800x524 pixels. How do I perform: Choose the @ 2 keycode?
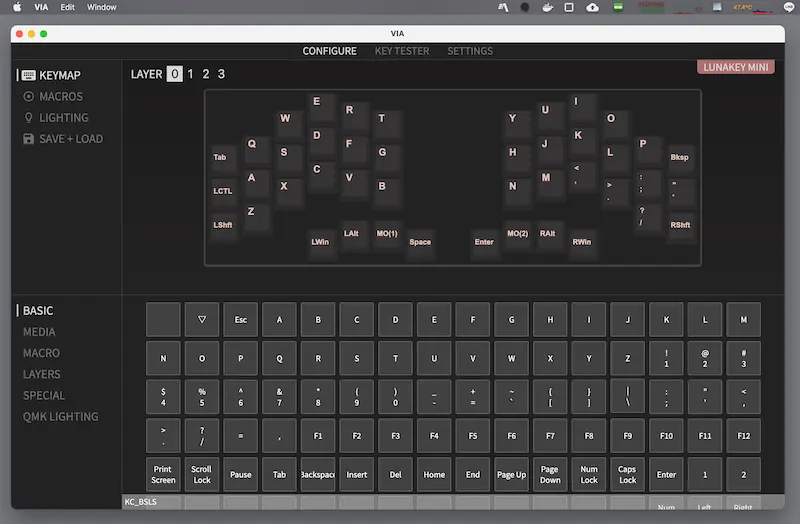[x=705, y=358]
